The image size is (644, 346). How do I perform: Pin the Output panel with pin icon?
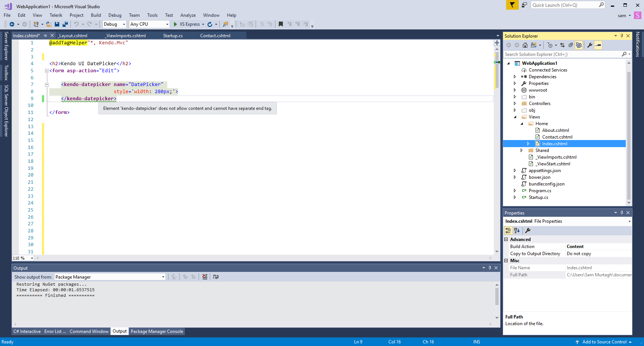tap(490, 268)
